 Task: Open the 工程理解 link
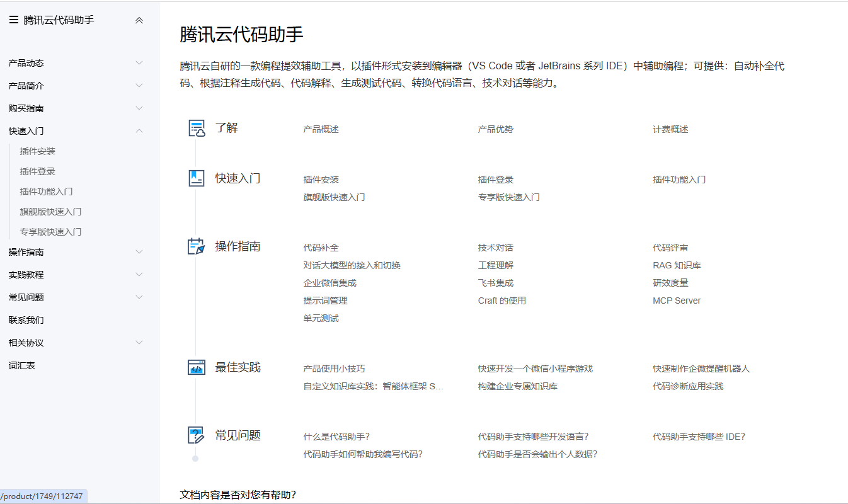pos(496,265)
